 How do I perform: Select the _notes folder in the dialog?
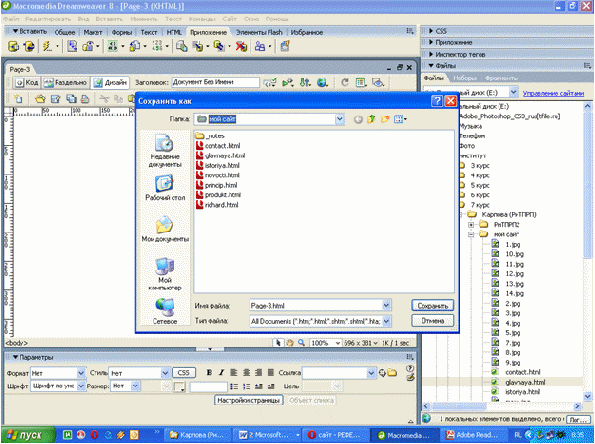pos(210,136)
